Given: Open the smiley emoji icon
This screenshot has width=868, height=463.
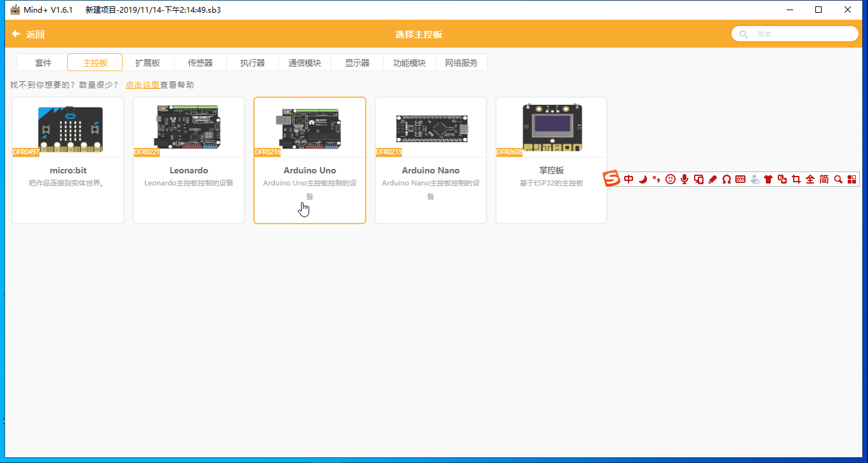Looking at the screenshot, I should (x=671, y=180).
